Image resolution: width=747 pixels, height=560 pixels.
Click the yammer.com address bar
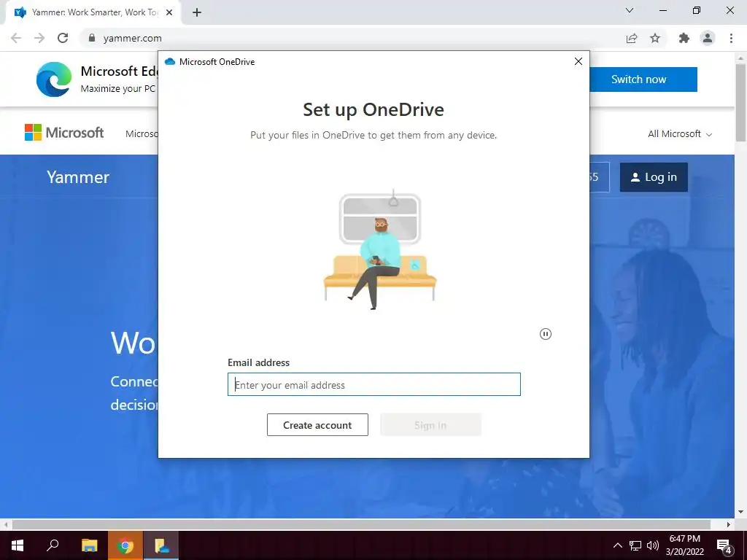click(x=352, y=38)
